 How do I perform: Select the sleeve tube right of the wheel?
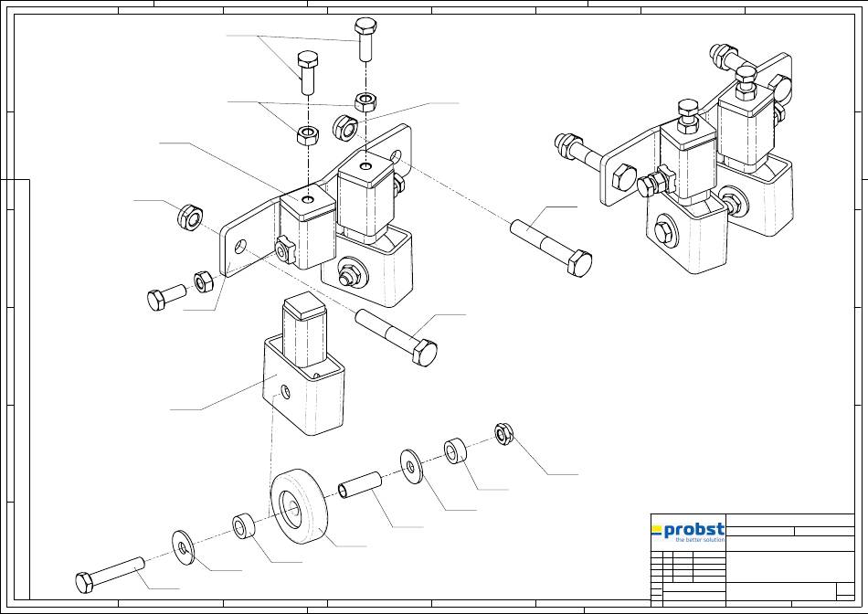[360, 485]
